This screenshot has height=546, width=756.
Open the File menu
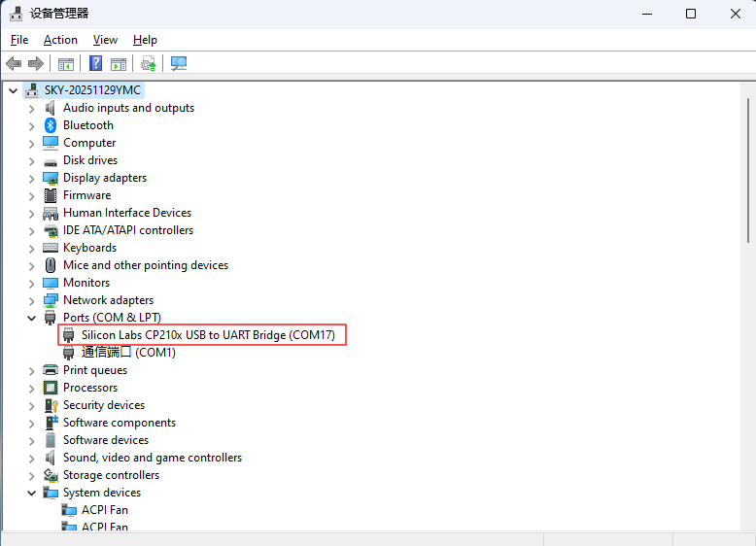(x=19, y=40)
